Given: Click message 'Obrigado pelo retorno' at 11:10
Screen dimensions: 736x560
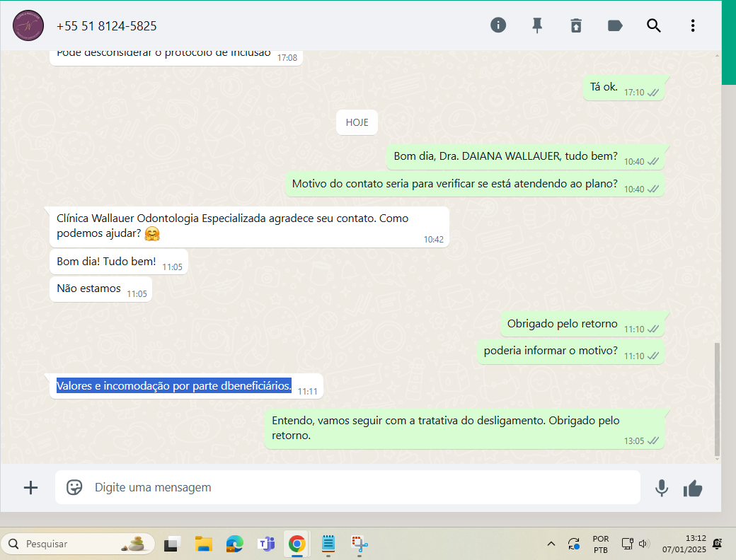Looking at the screenshot, I should 582,324.
